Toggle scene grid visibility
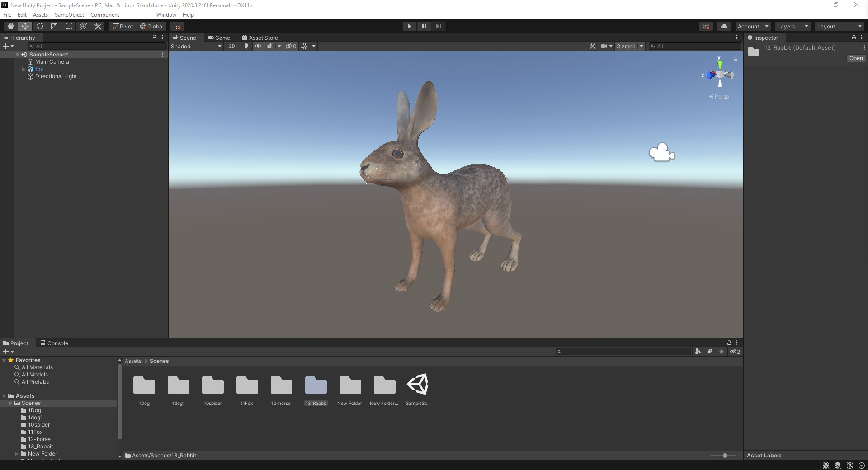The image size is (868, 470). [304, 46]
